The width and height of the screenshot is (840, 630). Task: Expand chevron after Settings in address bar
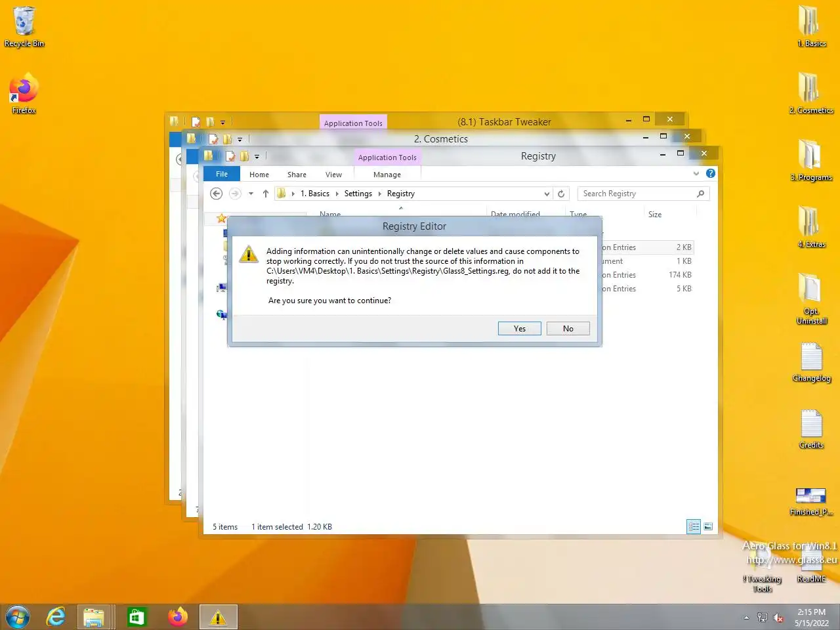pyautogui.click(x=379, y=194)
